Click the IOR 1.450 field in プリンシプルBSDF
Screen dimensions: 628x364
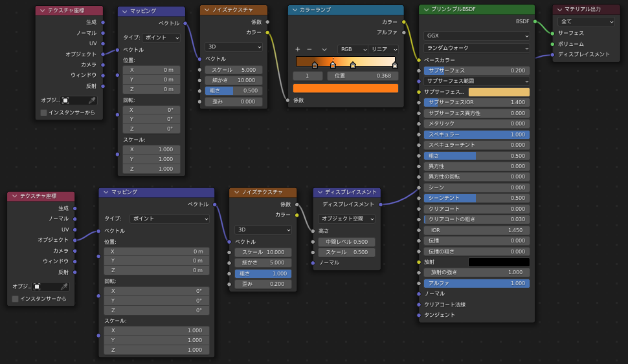pos(477,230)
